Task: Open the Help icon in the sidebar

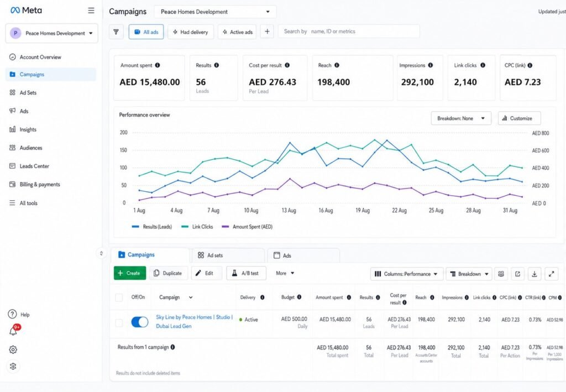Action: [x=13, y=315]
